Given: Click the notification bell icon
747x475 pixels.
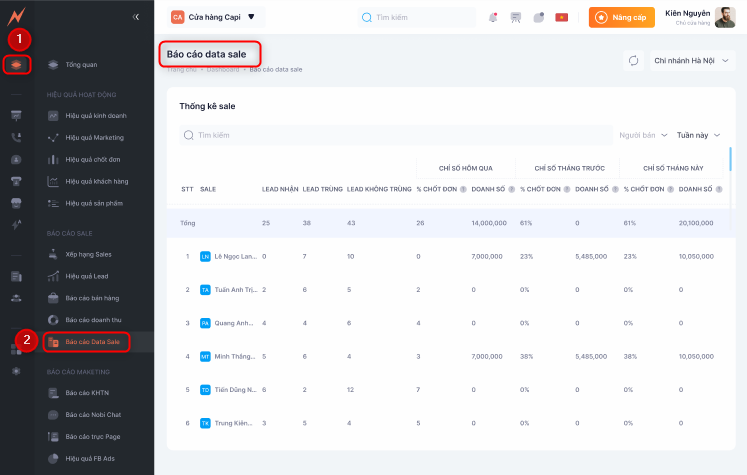Looking at the screenshot, I should coord(492,17).
